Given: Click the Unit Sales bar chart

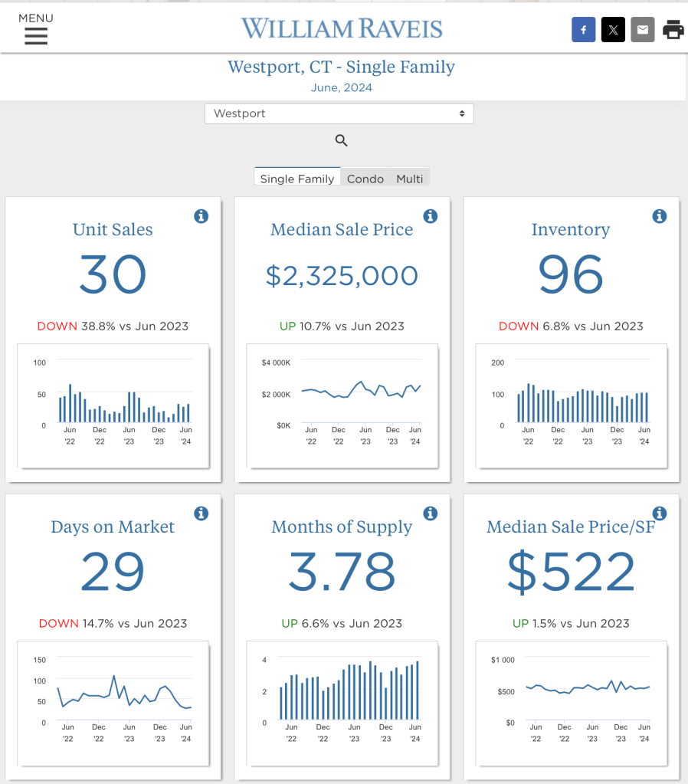Looking at the screenshot, I should (113, 402).
